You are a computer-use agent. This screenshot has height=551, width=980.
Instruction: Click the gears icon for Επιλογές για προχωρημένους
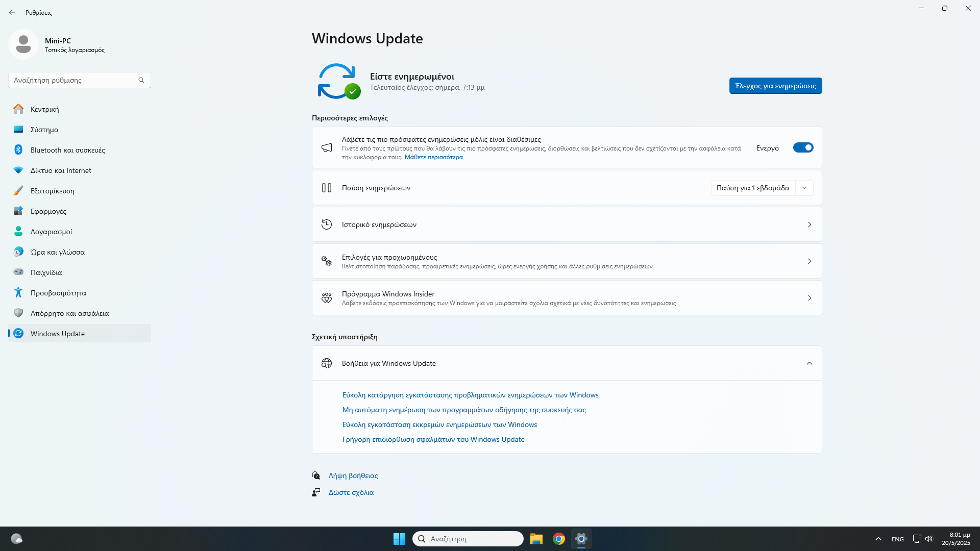(327, 261)
